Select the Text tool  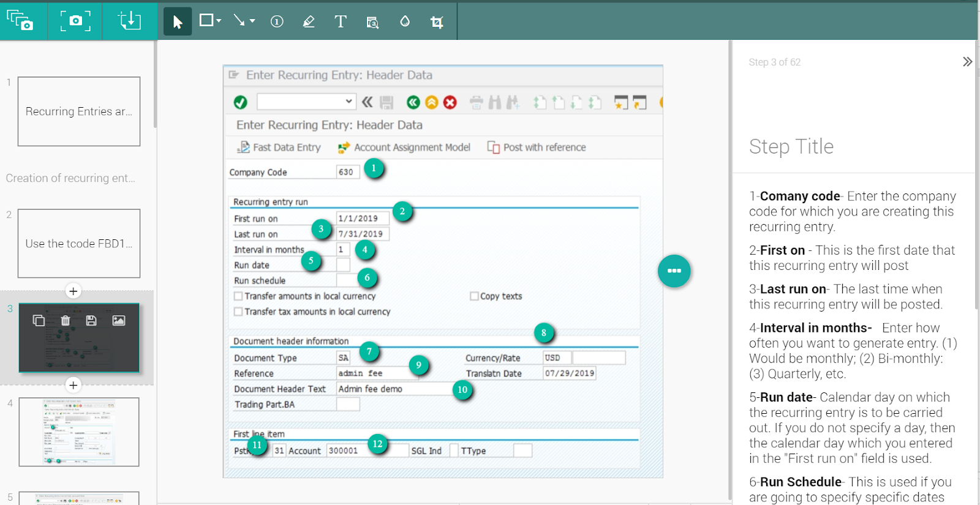pyautogui.click(x=341, y=22)
